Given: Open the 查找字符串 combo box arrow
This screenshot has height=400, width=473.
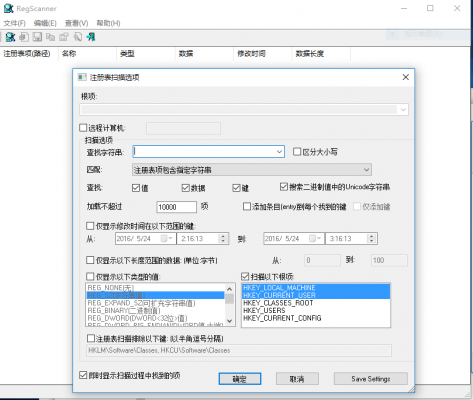Looking at the screenshot, I should point(279,152).
